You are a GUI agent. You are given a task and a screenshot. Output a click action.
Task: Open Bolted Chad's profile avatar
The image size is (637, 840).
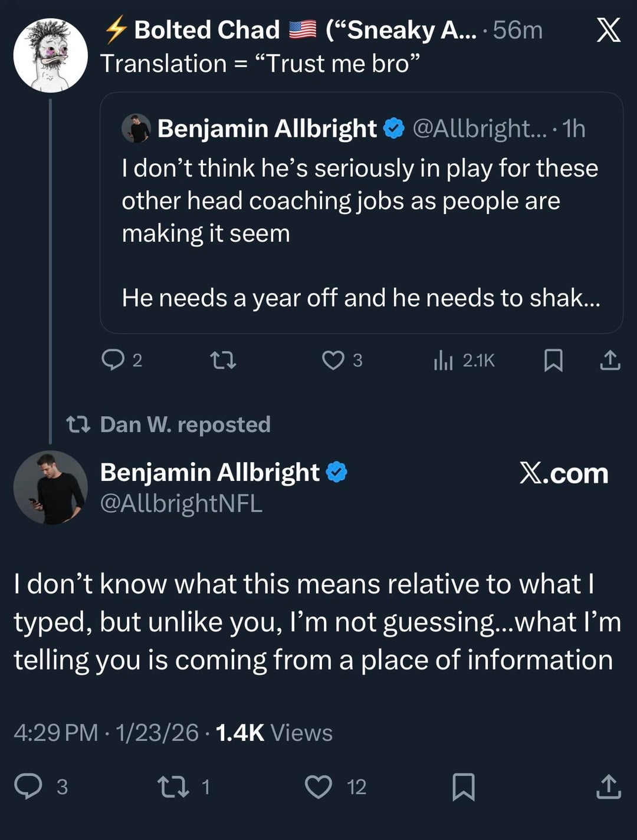pyautogui.click(x=50, y=55)
